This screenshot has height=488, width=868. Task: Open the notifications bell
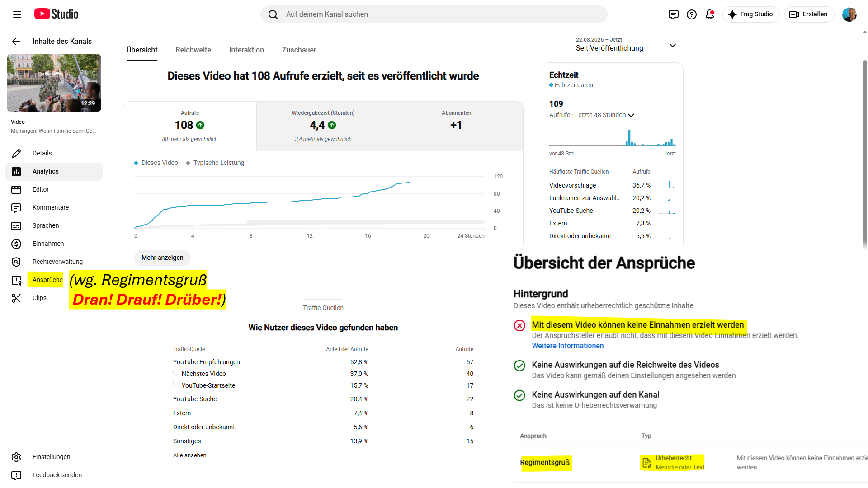[x=710, y=14]
